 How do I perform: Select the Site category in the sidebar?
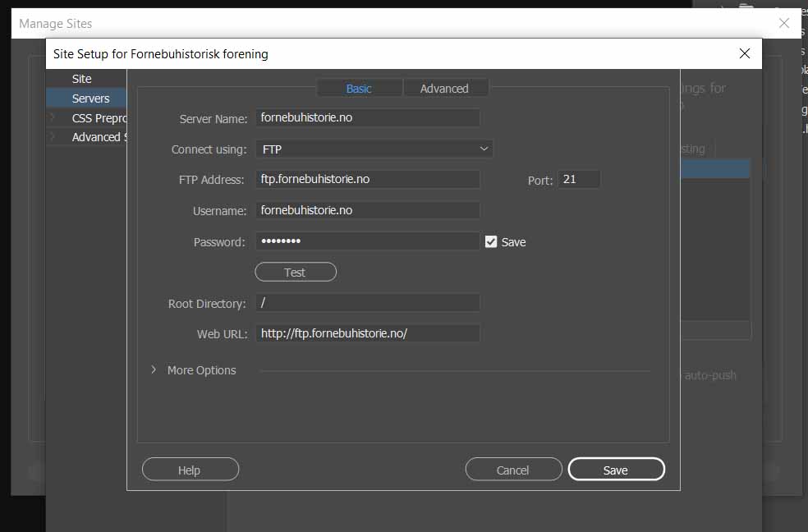80,78
